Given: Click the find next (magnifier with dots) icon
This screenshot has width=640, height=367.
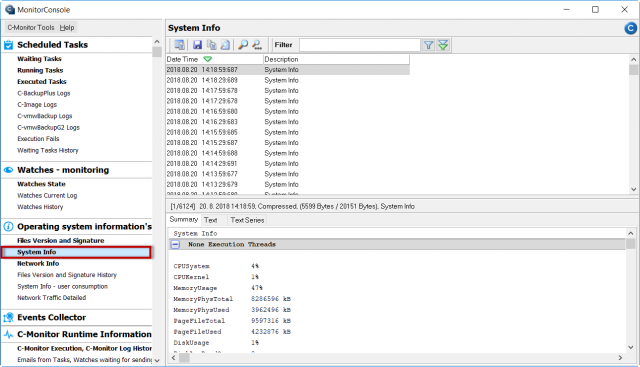Looking at the screenshot, I should click(257, 45).
